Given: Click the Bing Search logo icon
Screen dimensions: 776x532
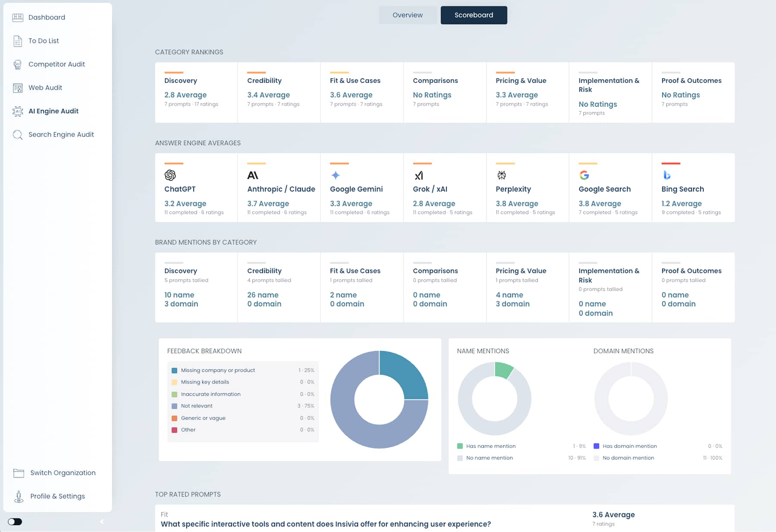Looking at the screenshot, I should [666, 175].
